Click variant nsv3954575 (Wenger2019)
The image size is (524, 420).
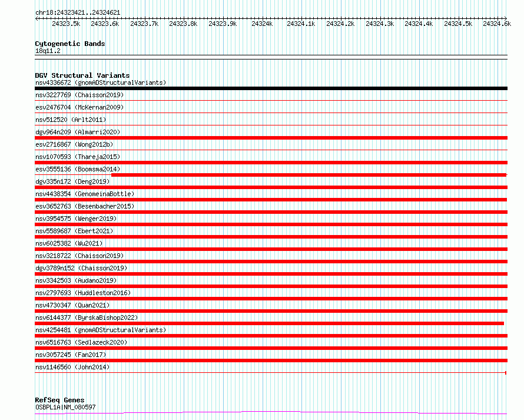pyautogui.click(x=76, y=219)
